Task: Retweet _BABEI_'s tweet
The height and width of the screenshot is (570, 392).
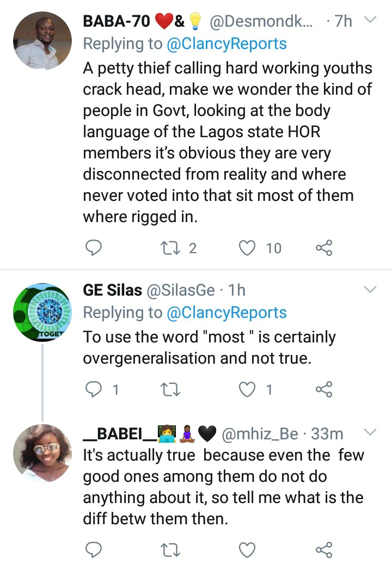Action: click(171, 549)
